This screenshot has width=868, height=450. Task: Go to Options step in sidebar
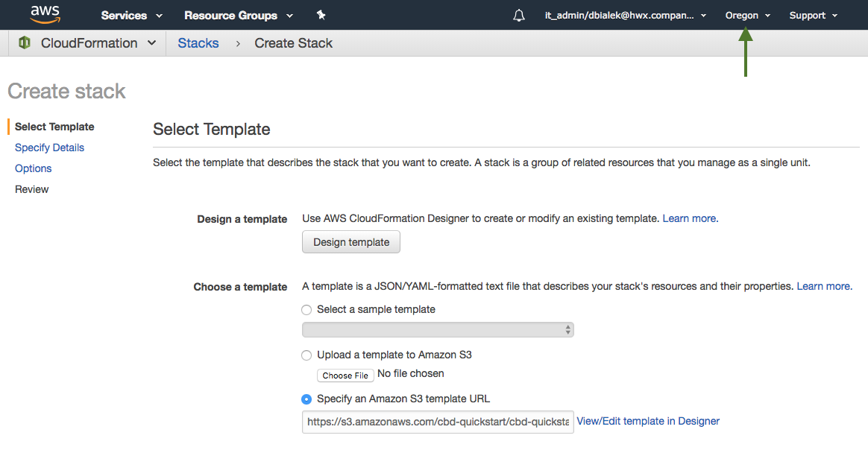click(34, 168)
